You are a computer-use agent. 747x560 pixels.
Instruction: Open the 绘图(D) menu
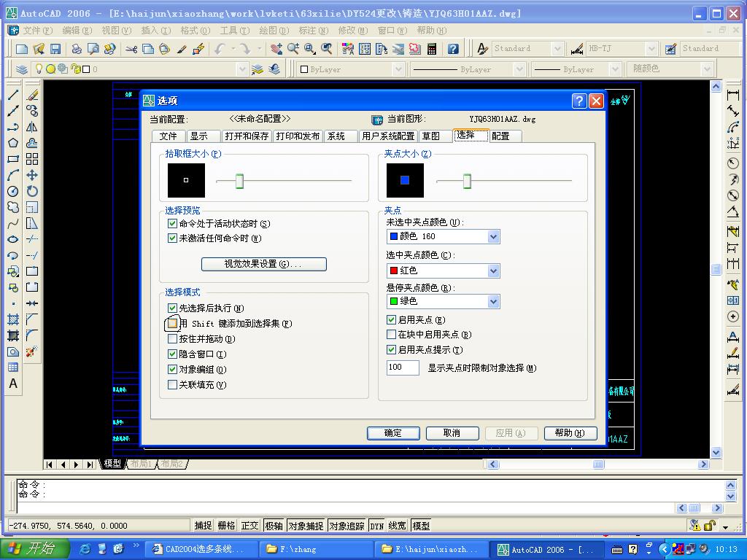click(x=274, y=31)
